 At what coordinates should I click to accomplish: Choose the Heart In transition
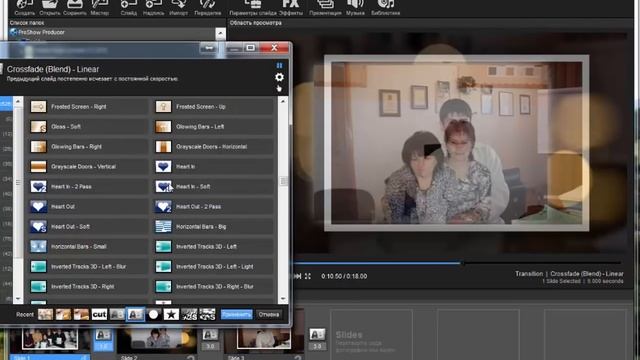point(213,167)
